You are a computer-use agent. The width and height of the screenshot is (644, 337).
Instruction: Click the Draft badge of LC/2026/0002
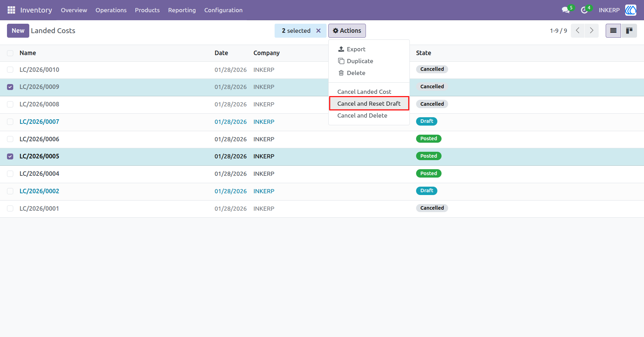427,191
